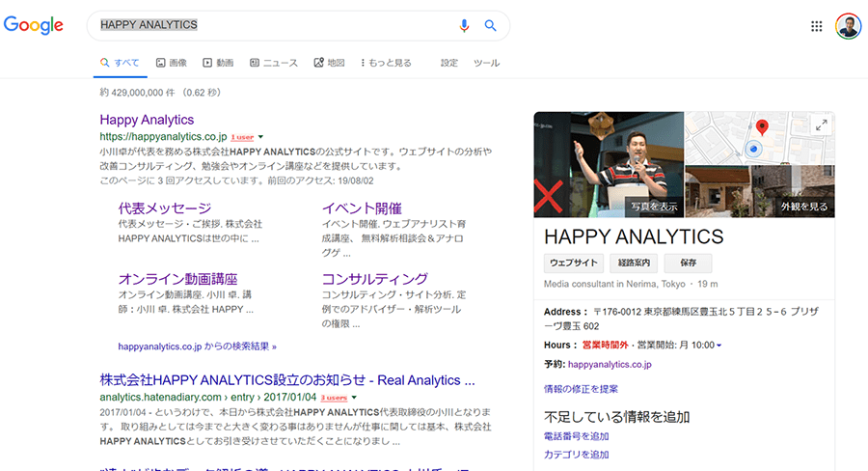Click the 保存 save button
The height and width of the screenshot is (471, 868).
pos(688,263)
